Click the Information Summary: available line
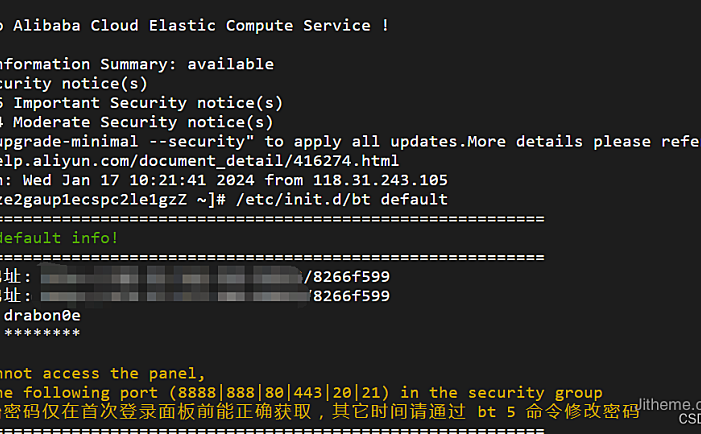This screenshot has width=701, height=434. pyautogui.click(x=137, y=64)
